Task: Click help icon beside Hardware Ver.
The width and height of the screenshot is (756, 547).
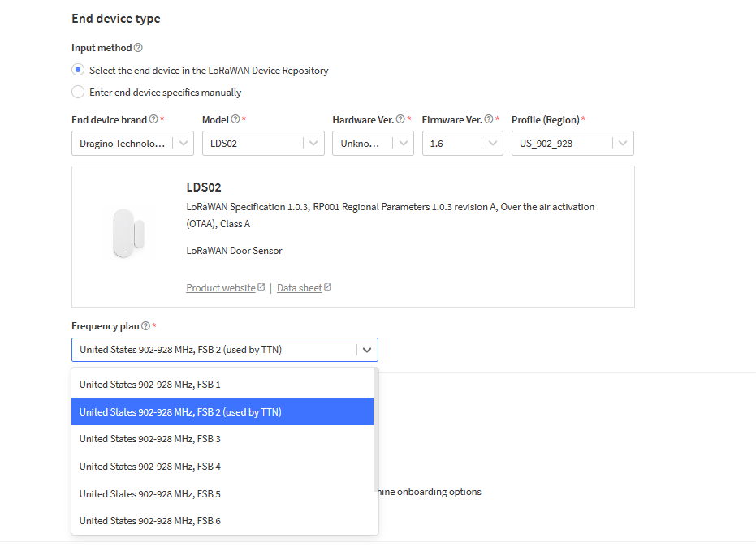Action: point(400,119)
